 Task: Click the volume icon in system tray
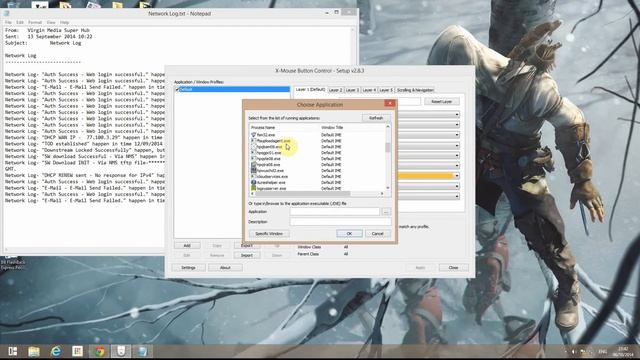573,351
